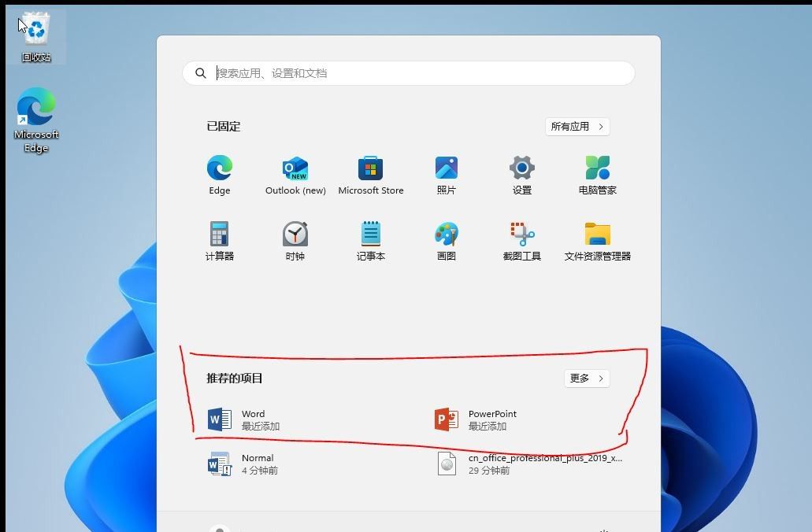Open cn_office_professional_plus_2019 disc image file

click(x=529, y=464)
